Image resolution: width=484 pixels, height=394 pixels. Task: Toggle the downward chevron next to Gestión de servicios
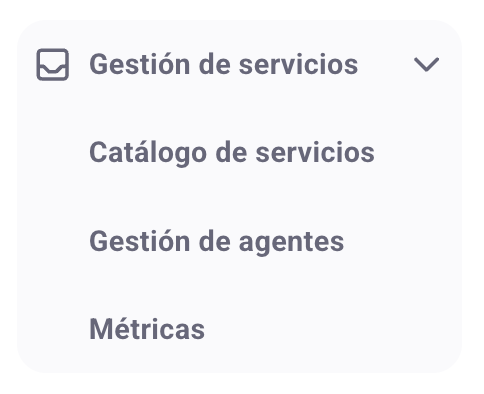pos(426,65)
